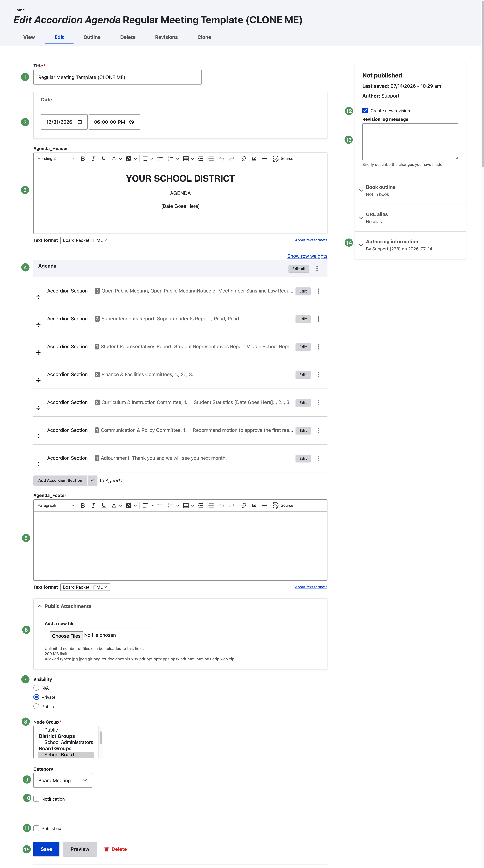Switch to the View tab

(29, 37)
